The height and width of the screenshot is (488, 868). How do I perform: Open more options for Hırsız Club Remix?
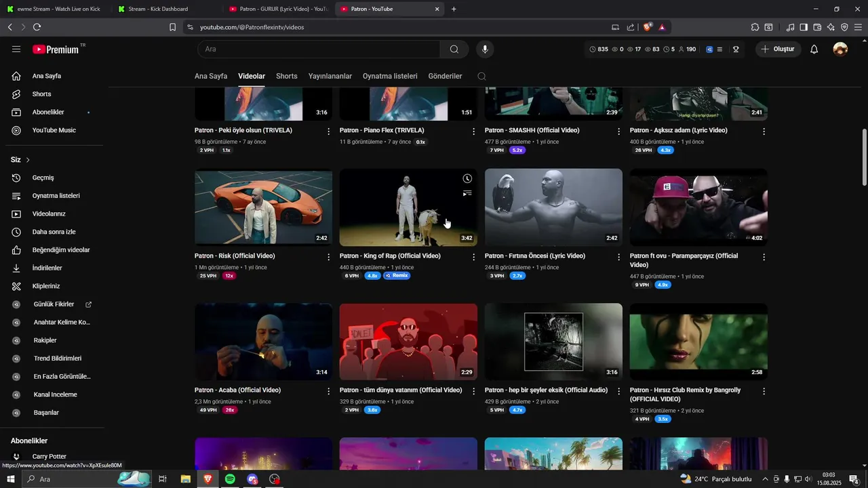(764, 391)
